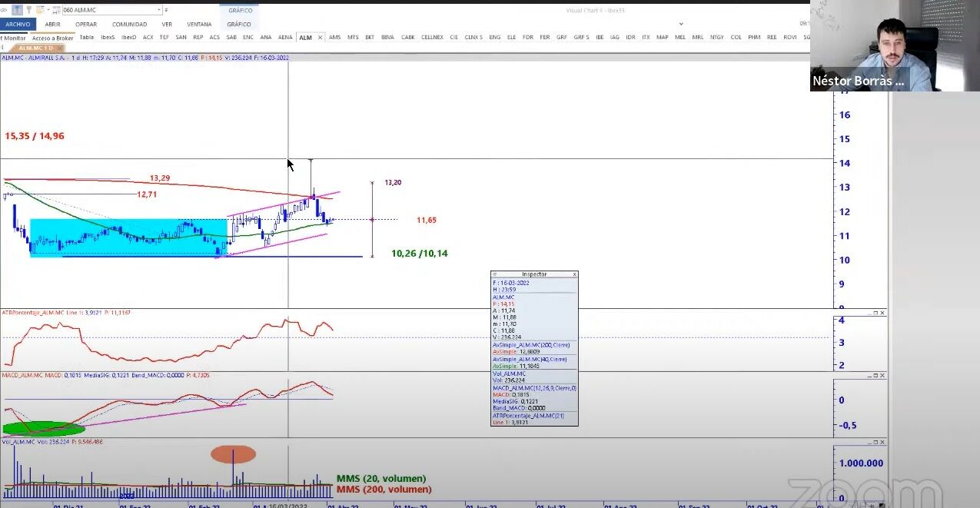Click the 13,29 resistance label
This screenshot has height=508, width=980.
(x=160, y=178)
